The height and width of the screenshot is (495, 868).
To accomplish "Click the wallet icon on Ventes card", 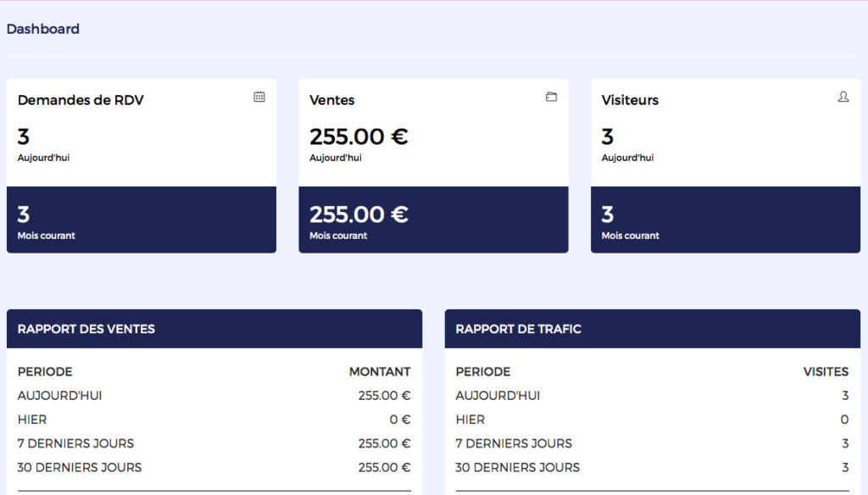I will [x=551, y=97].
